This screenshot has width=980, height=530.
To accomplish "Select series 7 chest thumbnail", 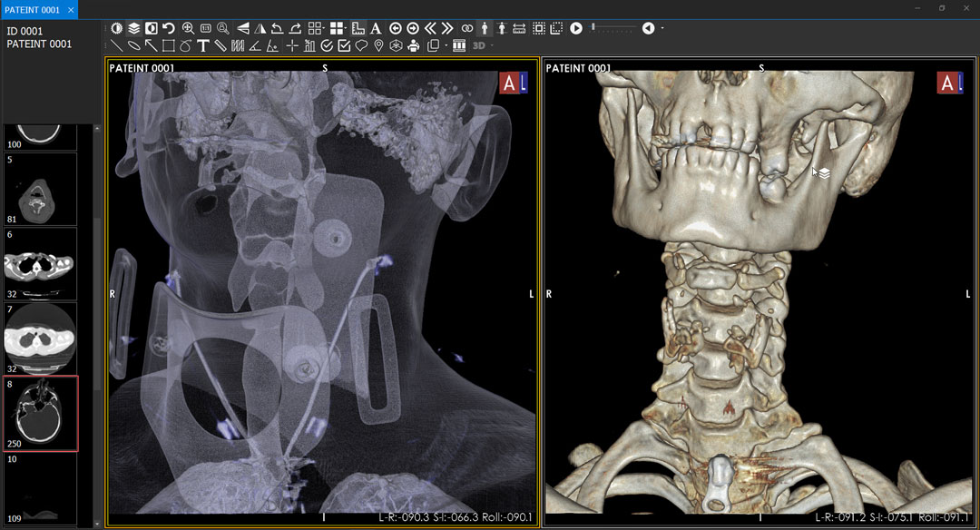I will 40,339.
